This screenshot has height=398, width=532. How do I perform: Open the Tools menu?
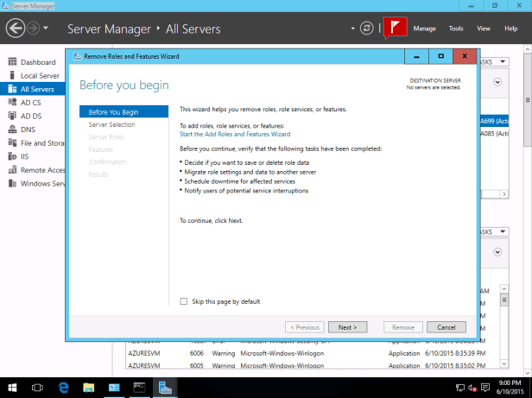point(456,28)
